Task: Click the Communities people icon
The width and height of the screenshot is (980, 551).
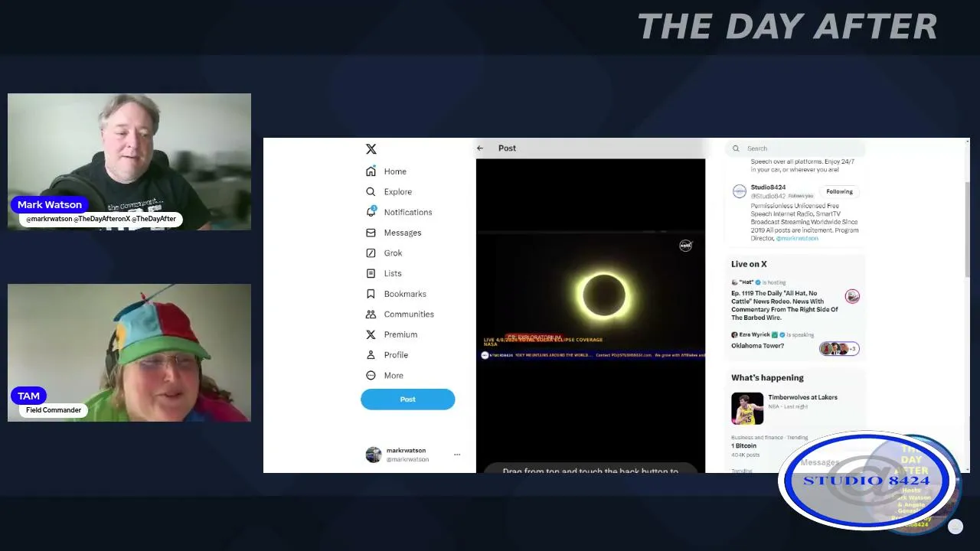Action: click(371, 315)
